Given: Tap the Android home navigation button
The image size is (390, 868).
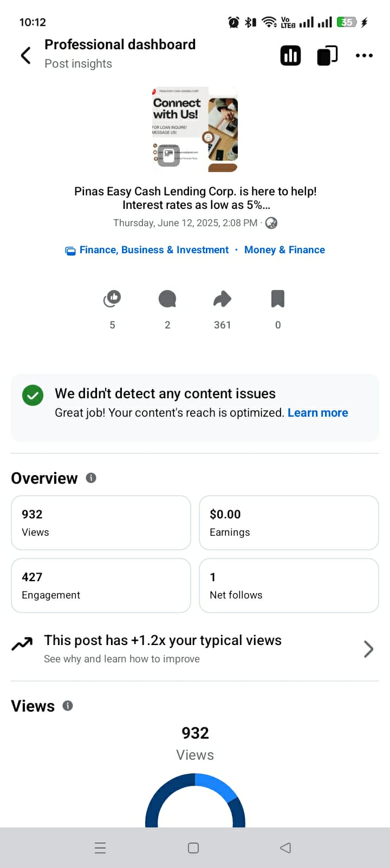Looking at the screenshot, I should click(x=193, y=848).
